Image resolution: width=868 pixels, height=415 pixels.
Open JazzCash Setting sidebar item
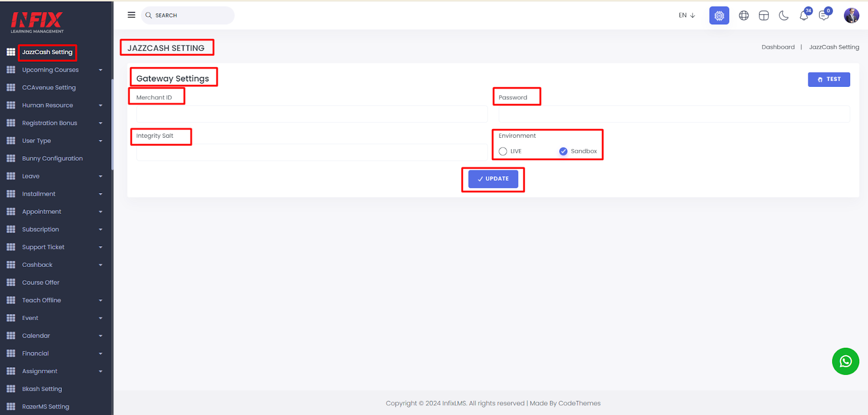pos(47,52)
